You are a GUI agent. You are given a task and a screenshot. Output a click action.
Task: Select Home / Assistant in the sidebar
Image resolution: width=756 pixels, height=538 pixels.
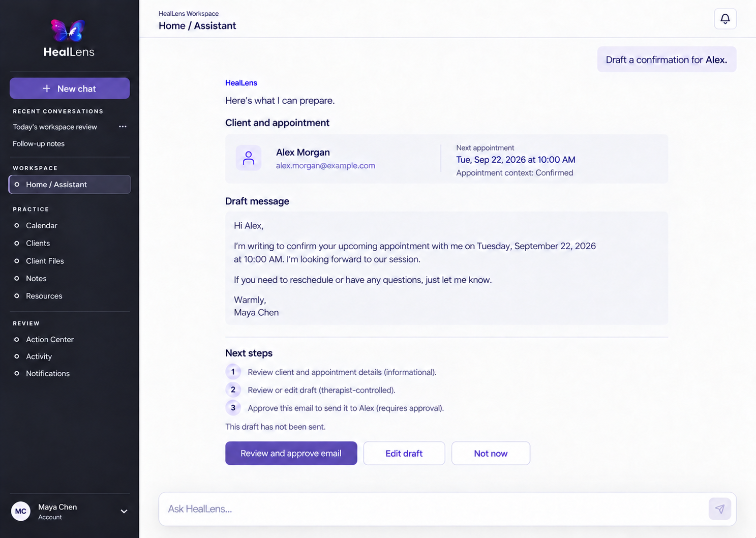click(x=70, y=185)
